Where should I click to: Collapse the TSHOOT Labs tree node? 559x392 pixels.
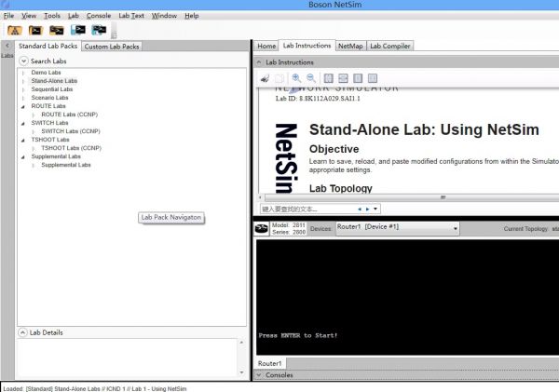point(22,140)
